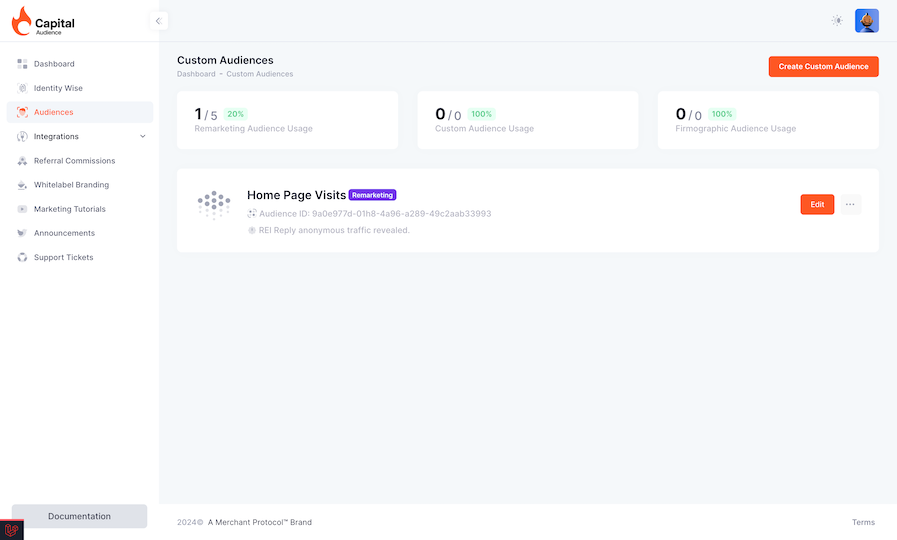
Task: Open the user profile avatar menu
Action: click(x=867, y=21)
